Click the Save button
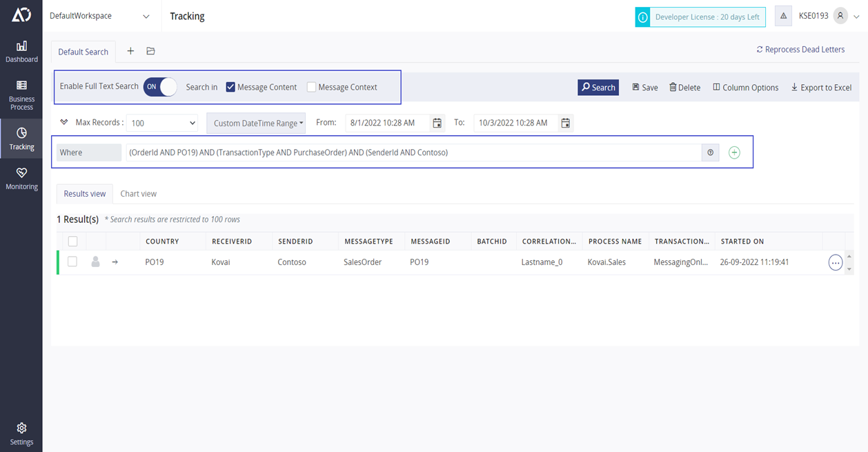This screenshot has height=452, width=868. [x=645, y=88]
